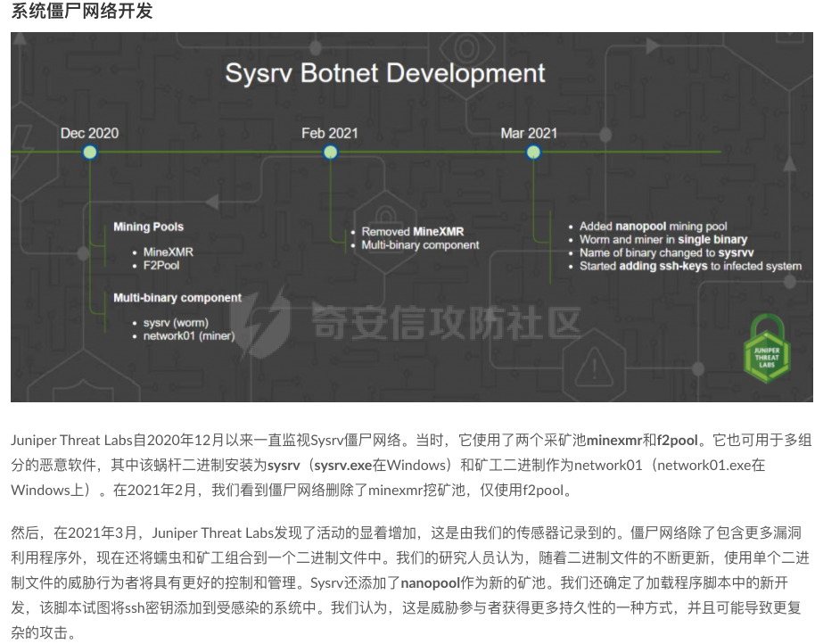This screenshot has height=644, width=815.
Task: Click the Removed MineXMR bullet
Action: click(413, 232)
